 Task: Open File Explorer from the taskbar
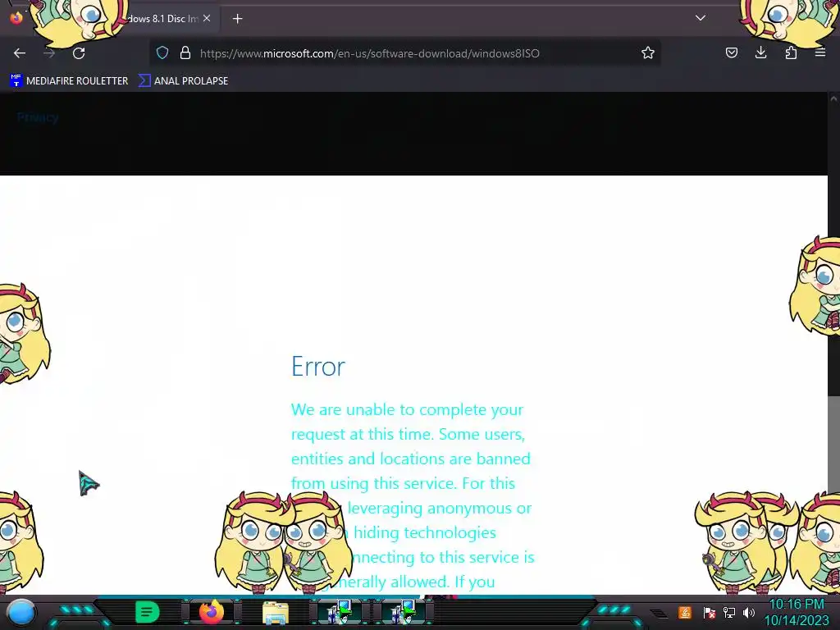point(276,613)
